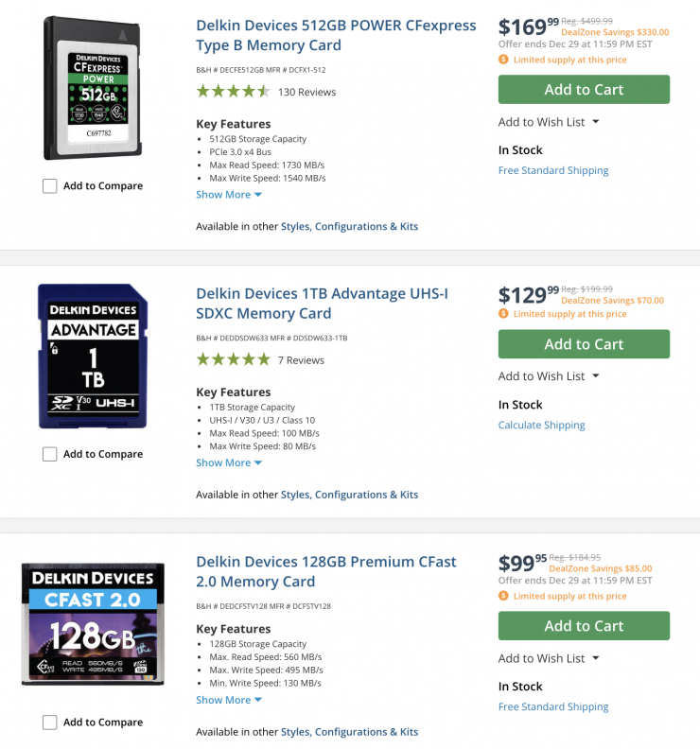700x749 pixels.
Task: Open the 1TB Advantage SDXC card image
Action: pos(93,356)
